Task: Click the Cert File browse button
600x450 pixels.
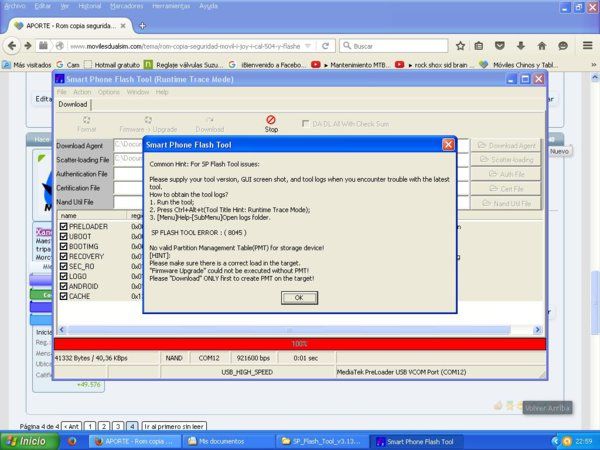Action: (506, 189)
